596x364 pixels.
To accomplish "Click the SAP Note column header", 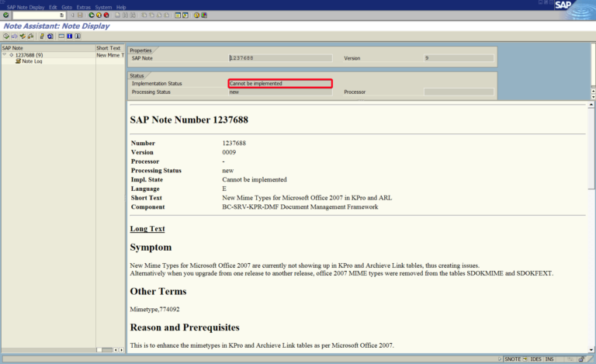I will (48, 48).
